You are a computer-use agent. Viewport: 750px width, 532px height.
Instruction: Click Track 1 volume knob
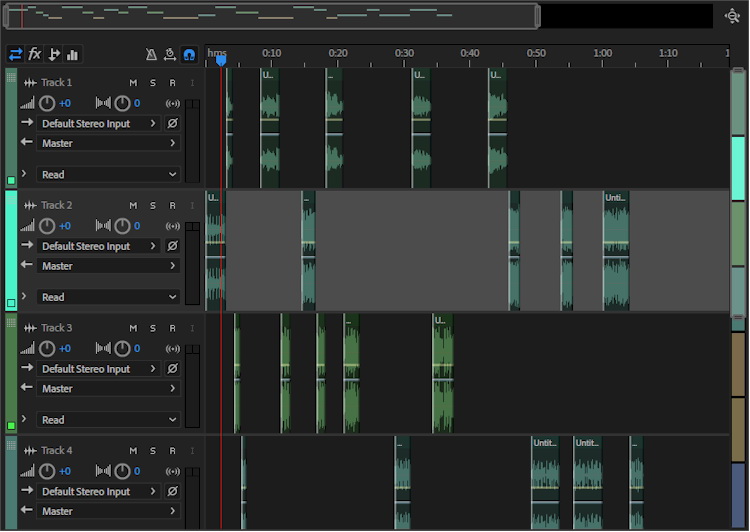[47, 103]
